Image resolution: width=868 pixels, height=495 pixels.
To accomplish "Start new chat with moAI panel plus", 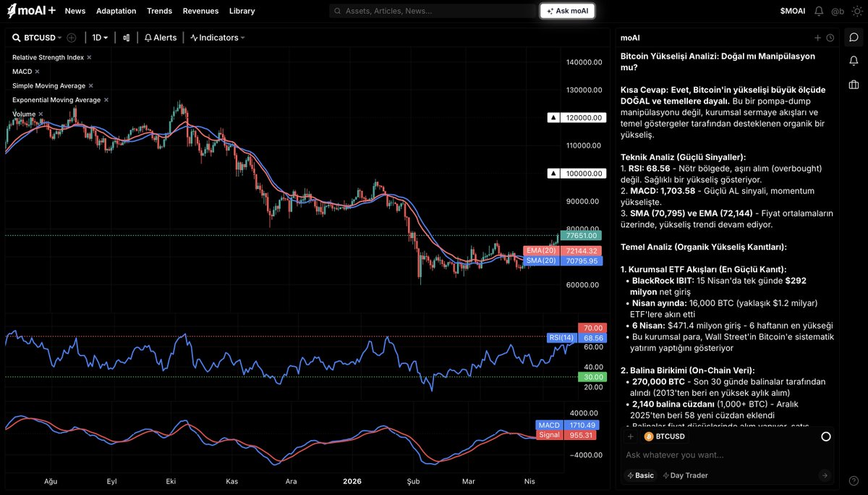I will point(817,38).
